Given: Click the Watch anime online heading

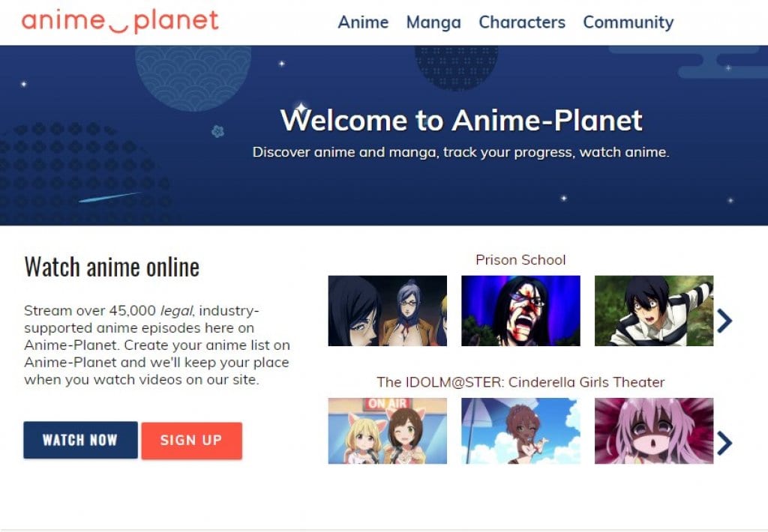Looking at the screenshot, I should click(x=112, y=267).
